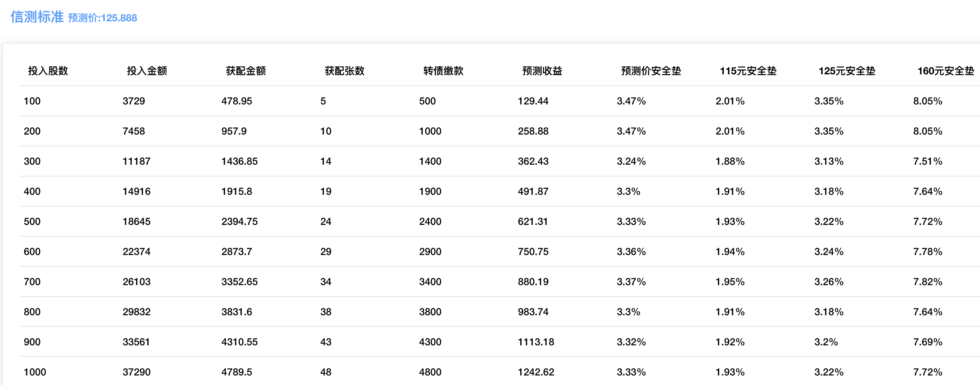This screenshot has height=385, width=980.
Task: Click the 3729 invested amount cell
Action: coord(134,101)
